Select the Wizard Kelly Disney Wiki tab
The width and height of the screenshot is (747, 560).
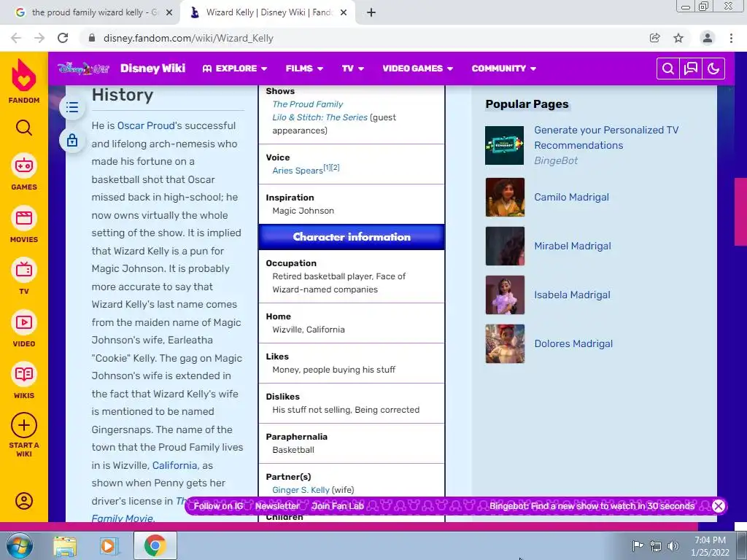click(267, 13)
